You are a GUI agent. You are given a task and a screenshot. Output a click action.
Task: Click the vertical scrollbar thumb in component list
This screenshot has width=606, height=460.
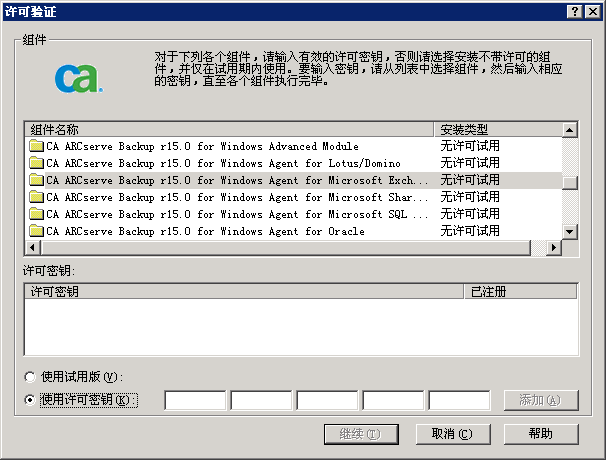[x=569, y=183]
